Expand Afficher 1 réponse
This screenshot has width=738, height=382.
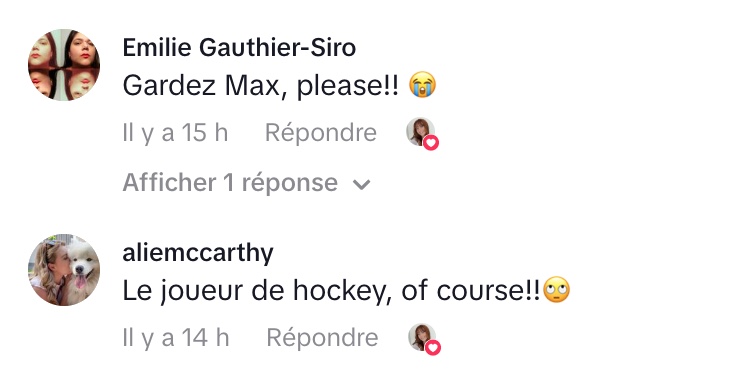pyautogui.click(x=247, y=183)
